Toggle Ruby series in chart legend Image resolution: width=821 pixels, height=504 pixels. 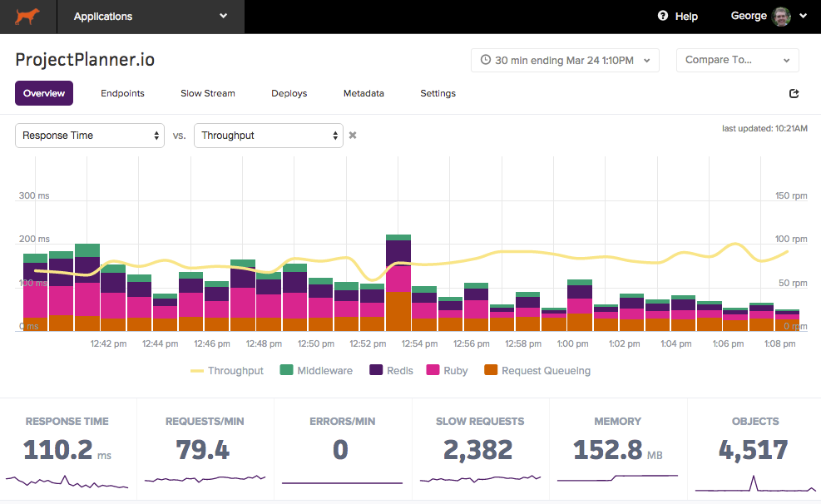(448, 370)
